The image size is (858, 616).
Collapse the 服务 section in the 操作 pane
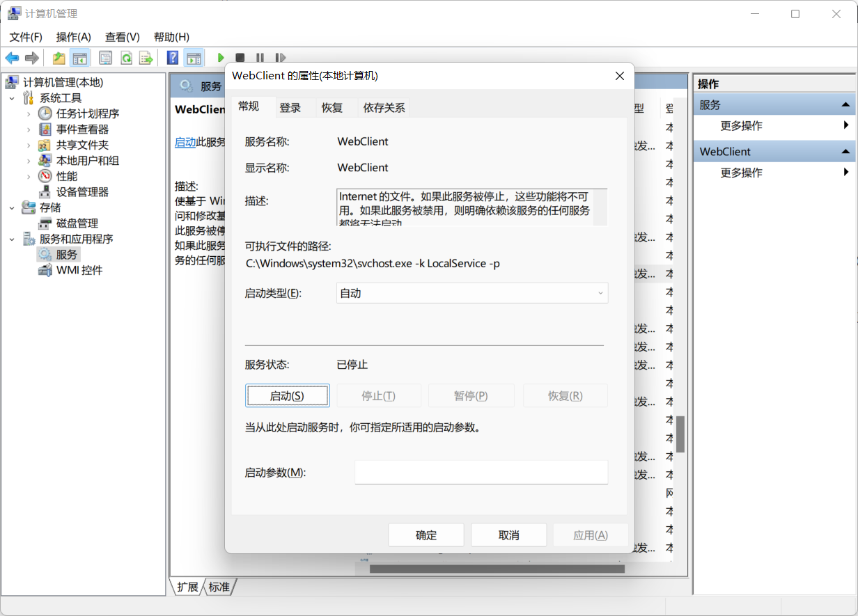tap(845, 105)
